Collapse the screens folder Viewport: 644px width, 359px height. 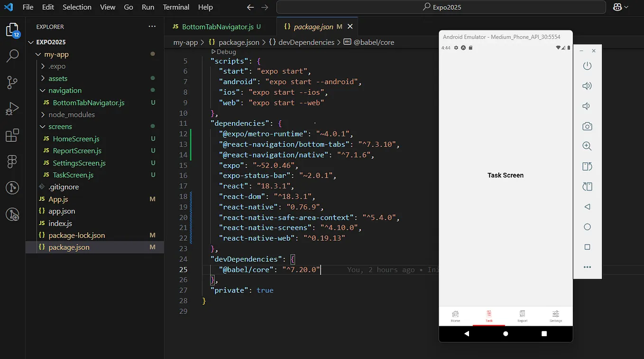click(x=60, y=126)
